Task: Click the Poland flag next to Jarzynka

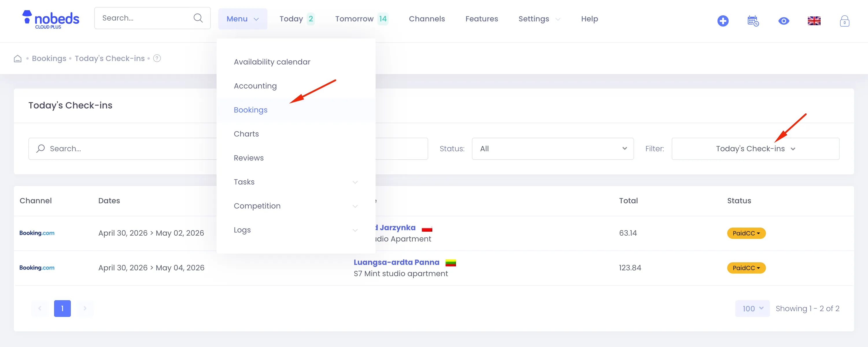Action: [427, 228]
